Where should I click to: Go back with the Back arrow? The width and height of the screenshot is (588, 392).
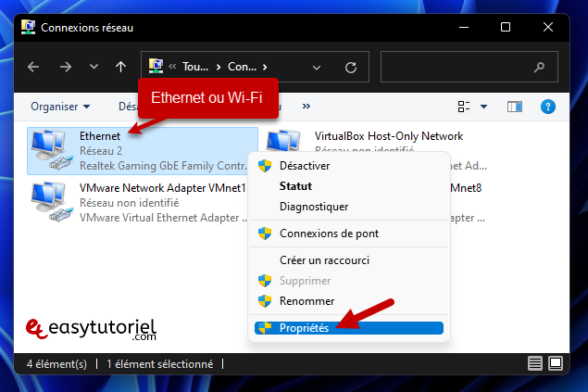(33, 67)
